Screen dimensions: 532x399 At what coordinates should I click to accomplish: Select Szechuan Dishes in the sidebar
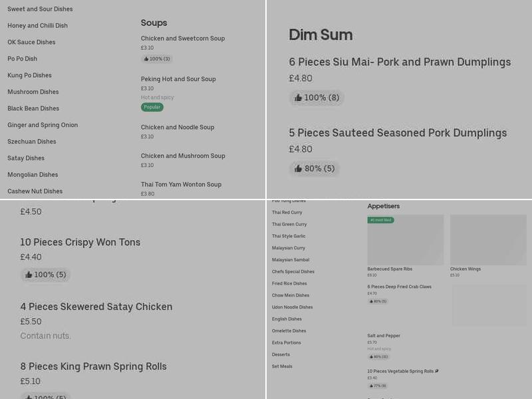coord(32,142)
